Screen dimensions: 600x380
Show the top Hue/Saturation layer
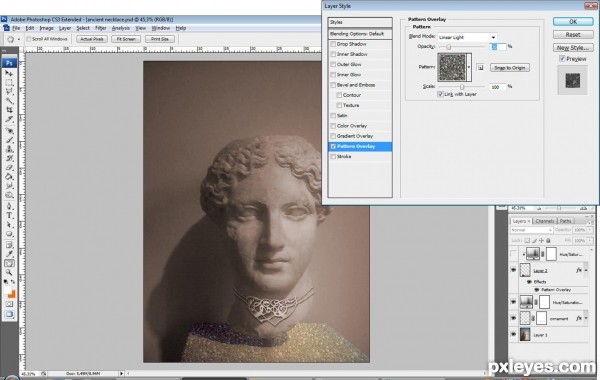pyautogui.click(x=513, y=254)
